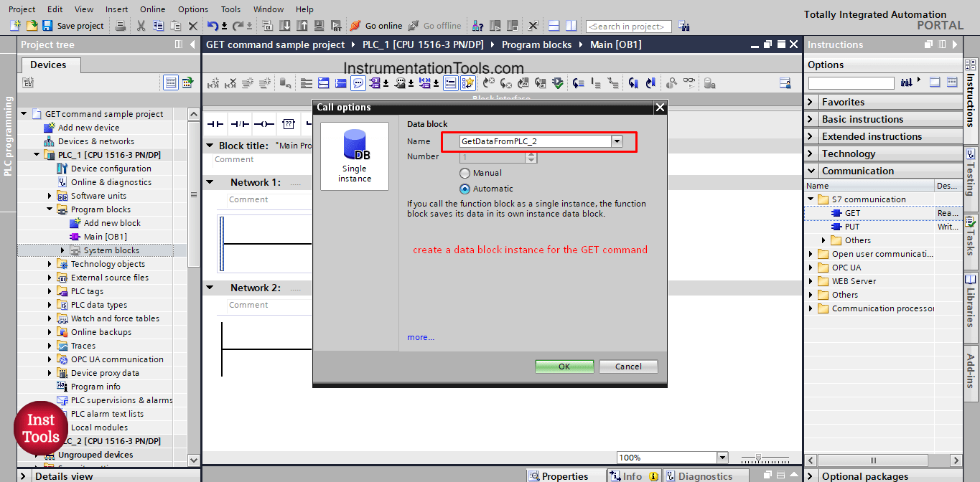This screenshot has height=482, width=980.
Task: Click the Download to device icon
Action: pyautogui.click(x=285, y=26)
